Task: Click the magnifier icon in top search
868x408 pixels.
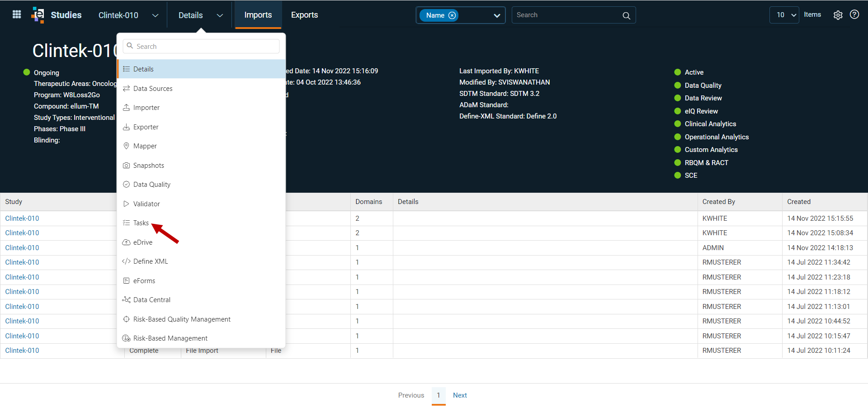Action: pyautogui.click(x=626, y=15)
